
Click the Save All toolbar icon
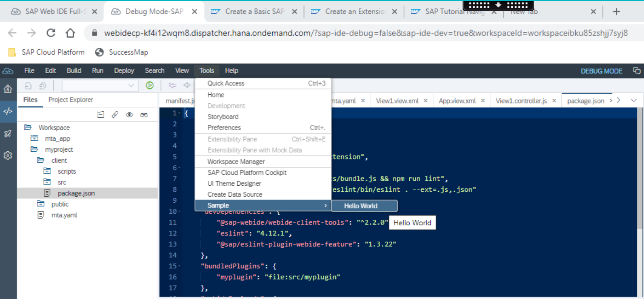pos(42,86)
